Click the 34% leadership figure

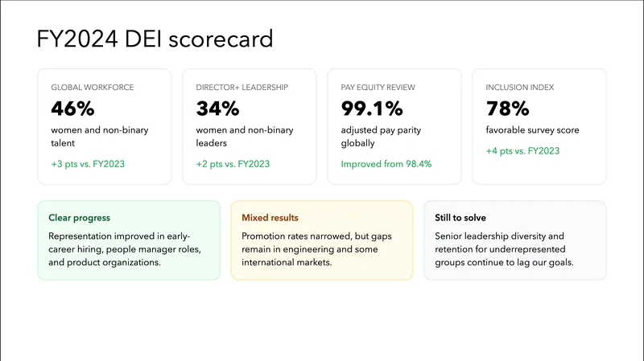(x=217, y=109)
